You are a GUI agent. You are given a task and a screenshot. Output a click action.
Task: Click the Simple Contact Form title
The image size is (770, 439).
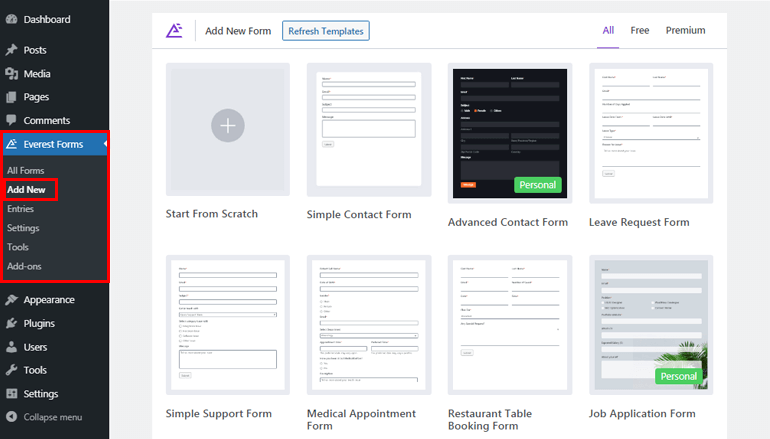[x=359, y=214]
